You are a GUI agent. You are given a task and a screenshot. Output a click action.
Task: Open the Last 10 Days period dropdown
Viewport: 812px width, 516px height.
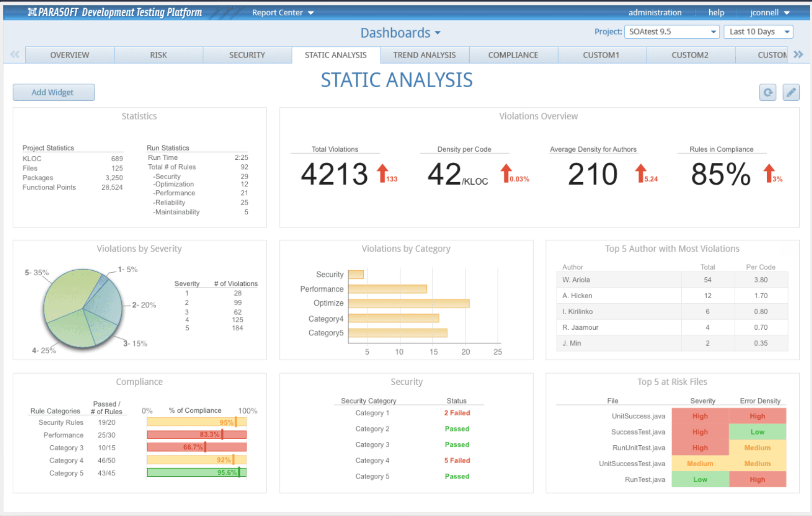pos(758,32)
